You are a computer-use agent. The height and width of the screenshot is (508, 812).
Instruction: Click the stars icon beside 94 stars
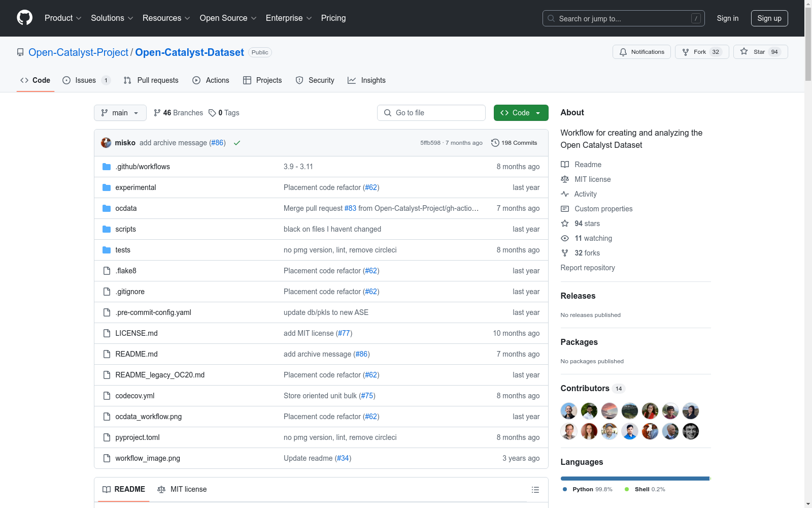tap(565, 224)
